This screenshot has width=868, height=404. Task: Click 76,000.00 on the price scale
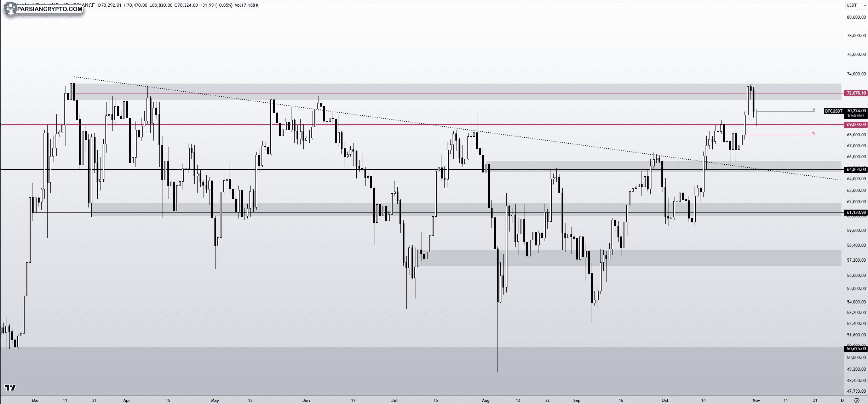(856, 55)
